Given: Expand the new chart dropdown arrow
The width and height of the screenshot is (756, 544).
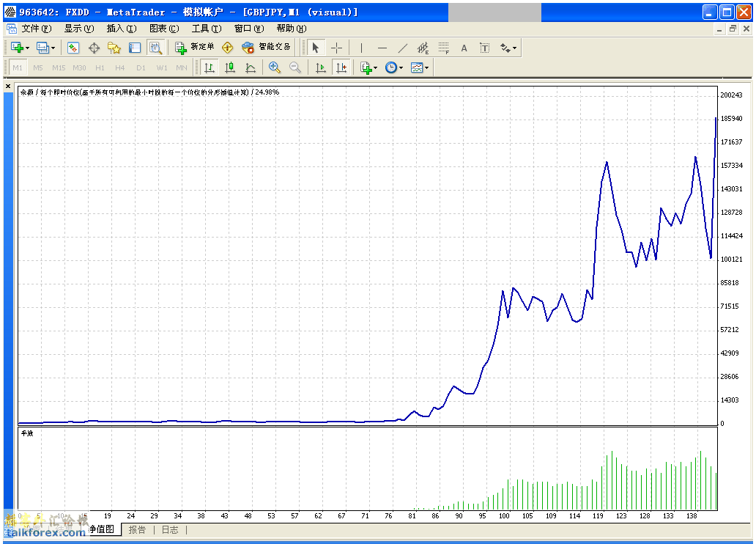Looking at the screenshot, I should click(28, 48).
